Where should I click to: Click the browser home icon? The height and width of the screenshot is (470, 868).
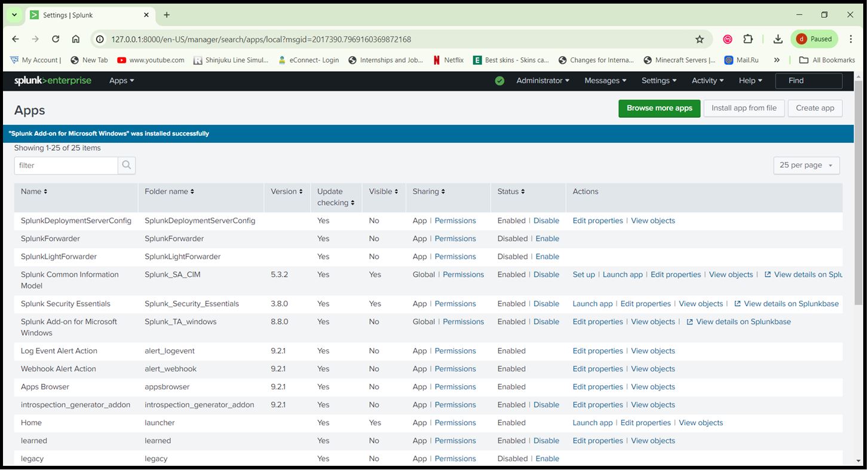pyautogui.click(x=76, y=39)
